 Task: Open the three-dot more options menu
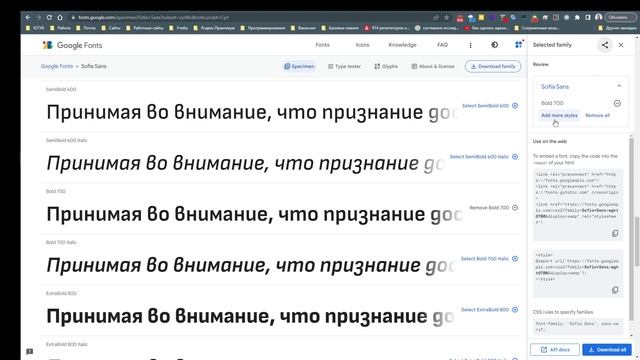point(471,45)
